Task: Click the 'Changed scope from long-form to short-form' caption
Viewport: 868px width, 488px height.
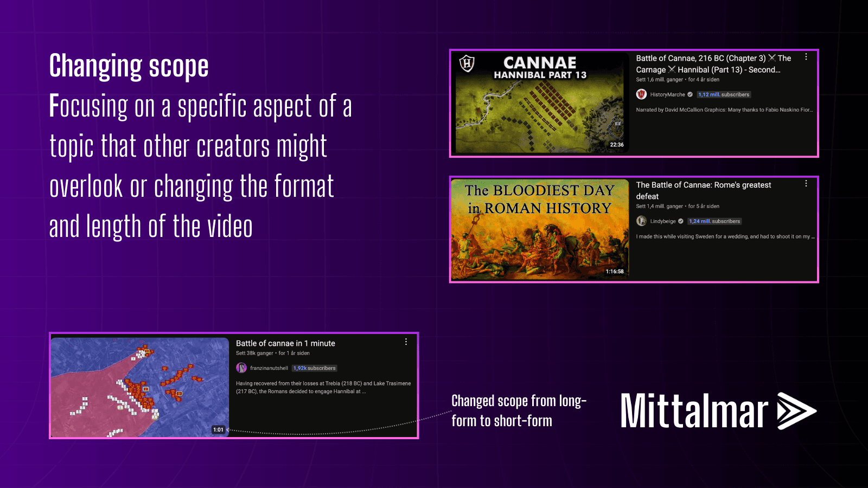Action: (x=519, y=410)
